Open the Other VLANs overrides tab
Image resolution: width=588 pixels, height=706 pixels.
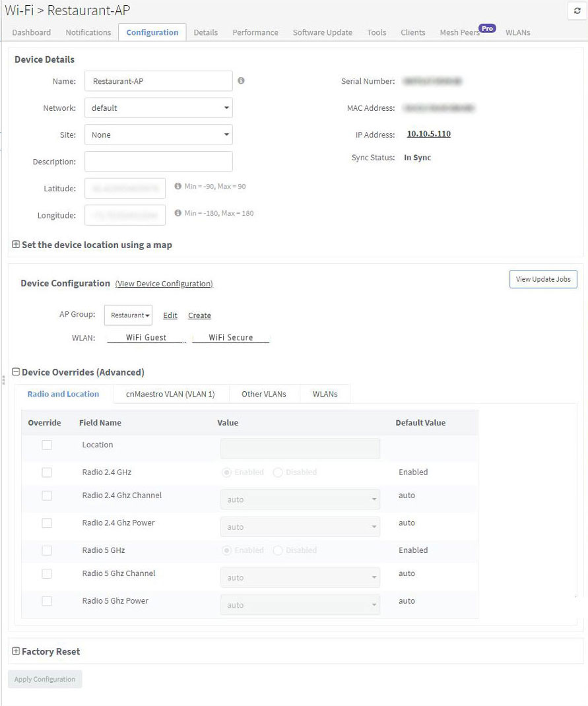click(264, 394)
